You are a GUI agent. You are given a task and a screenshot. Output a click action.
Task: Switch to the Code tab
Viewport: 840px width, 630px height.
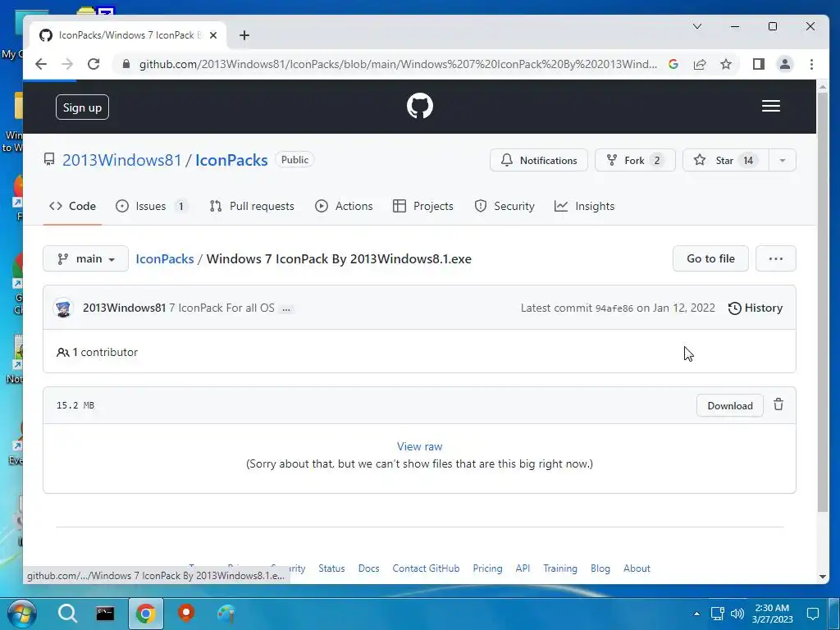pos(72,206)
